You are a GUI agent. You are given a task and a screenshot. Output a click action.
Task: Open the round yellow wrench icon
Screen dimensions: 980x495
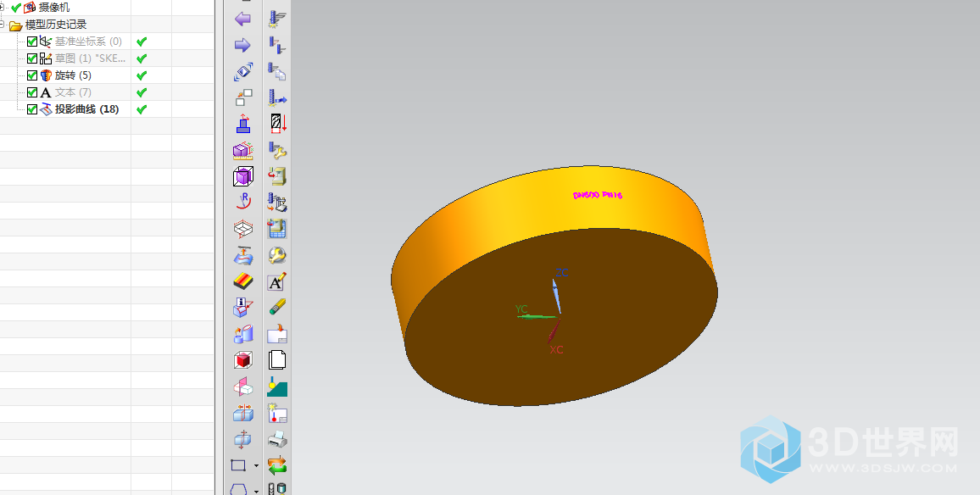click(277, 255)
